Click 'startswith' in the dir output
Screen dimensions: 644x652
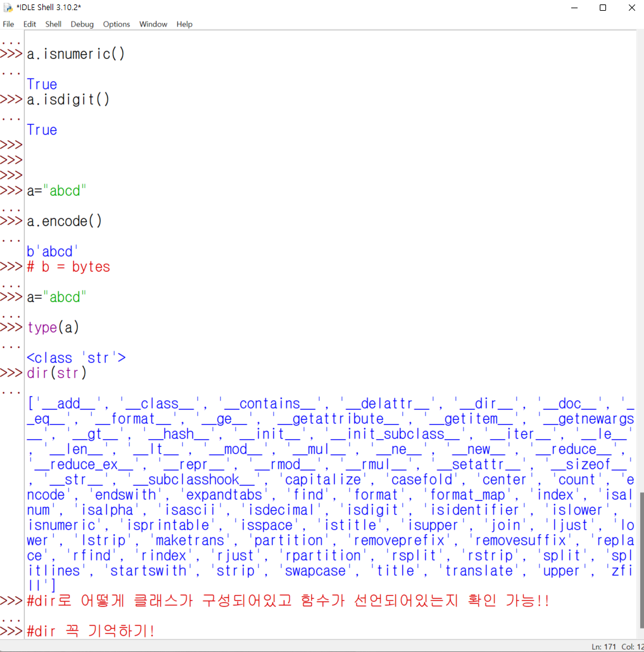(148, 570)
